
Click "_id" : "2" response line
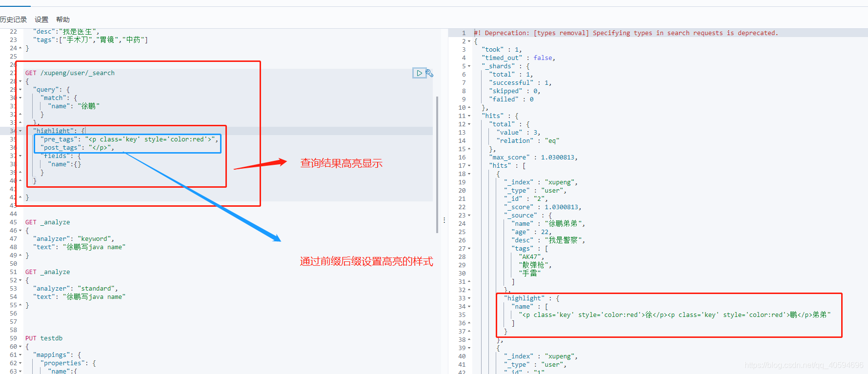click(526, 199)
